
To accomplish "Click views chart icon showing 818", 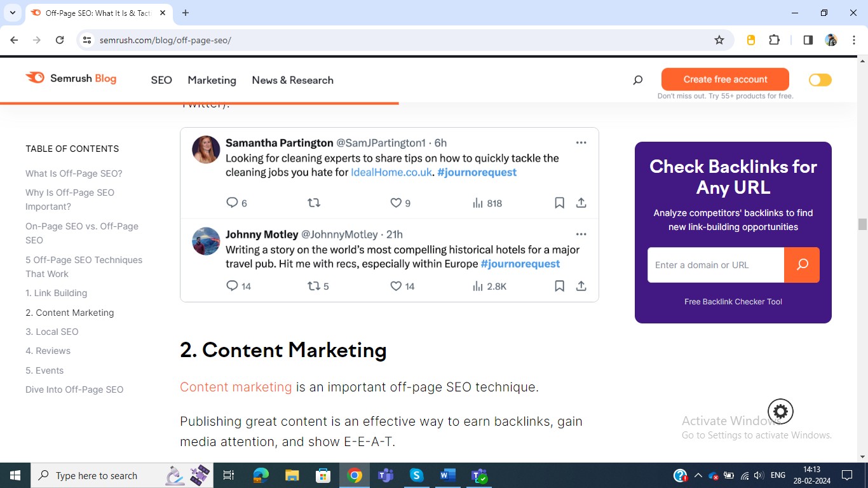I will pos(478,203).
